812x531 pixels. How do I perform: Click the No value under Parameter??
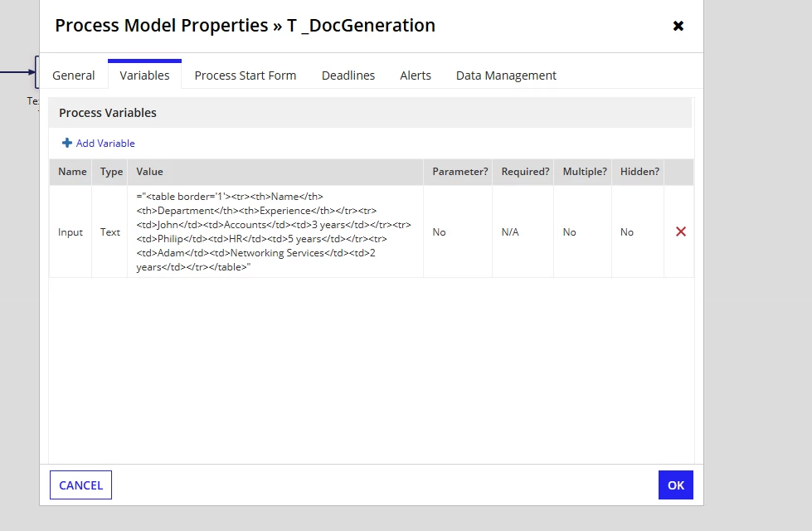[x=439, y=232]
